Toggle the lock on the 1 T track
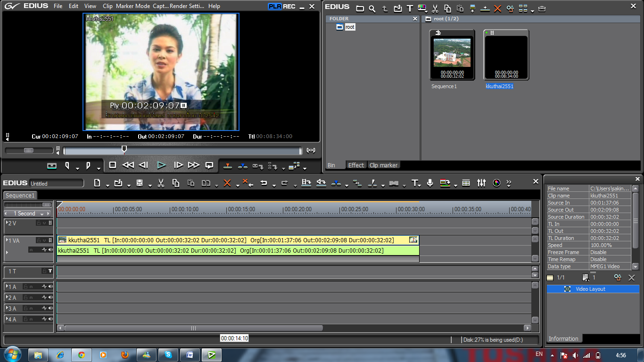644x362 pixels. pos(44,271)
